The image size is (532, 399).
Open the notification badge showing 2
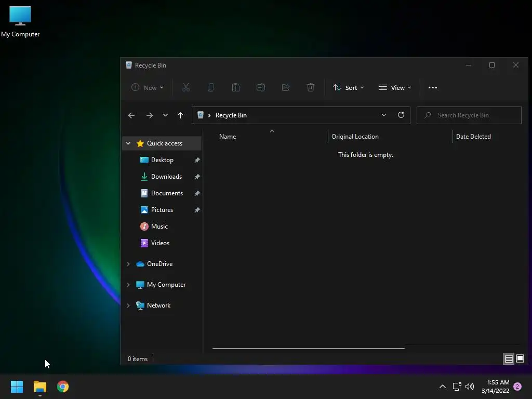click(517, 387)
